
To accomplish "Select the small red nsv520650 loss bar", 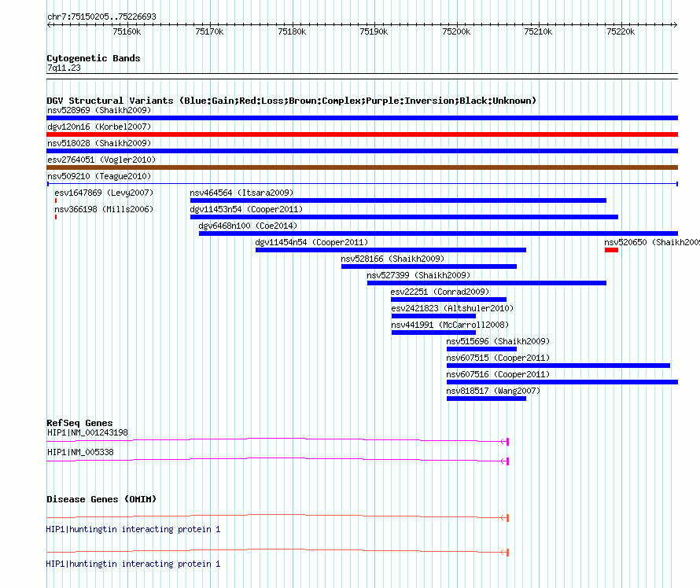I will pyautogui.click(x=611, y=250).
